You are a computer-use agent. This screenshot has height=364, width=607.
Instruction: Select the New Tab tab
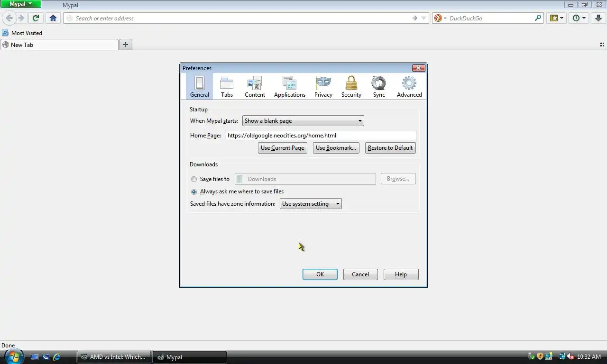tap(59, 45)
